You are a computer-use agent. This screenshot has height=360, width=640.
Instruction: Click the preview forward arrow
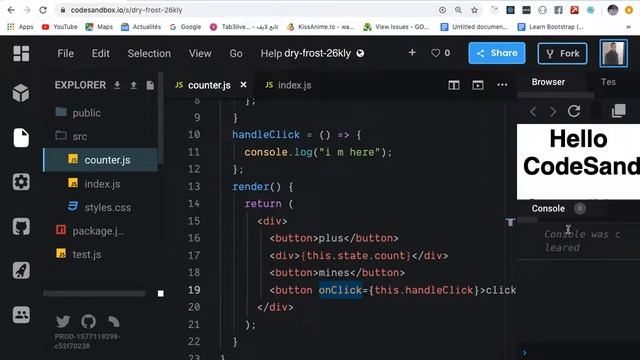tap(553, 111)
